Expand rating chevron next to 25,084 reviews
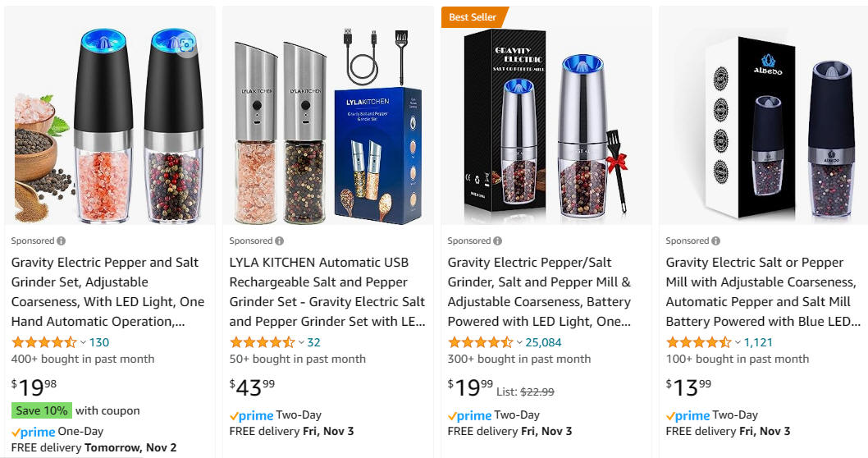The height and width of the screenshot is (458, 868). 519,343
